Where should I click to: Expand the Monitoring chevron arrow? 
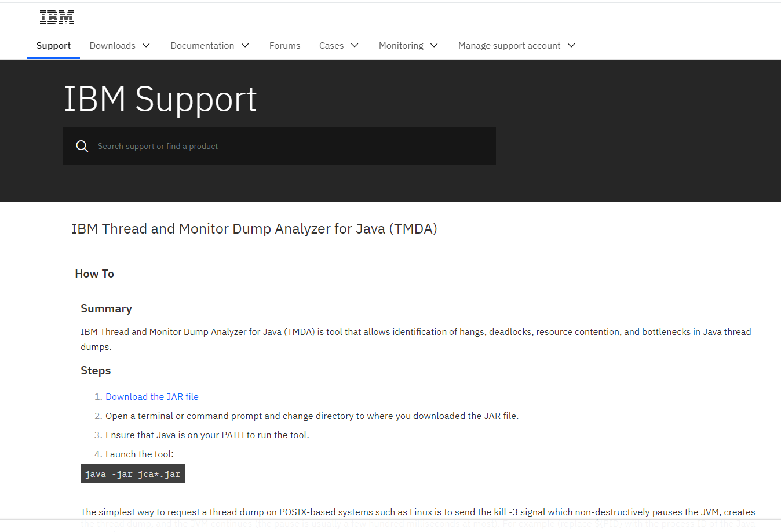coord(434,45)
